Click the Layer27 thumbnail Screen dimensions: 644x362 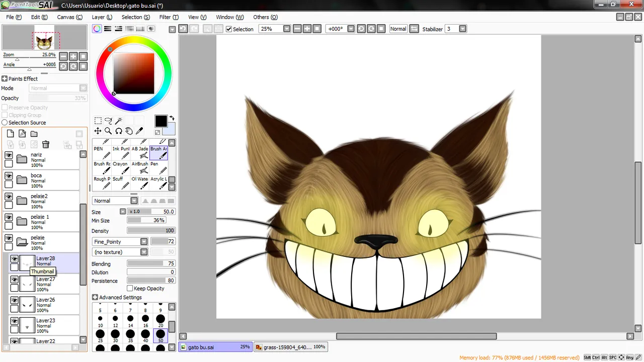coord(27,284)
